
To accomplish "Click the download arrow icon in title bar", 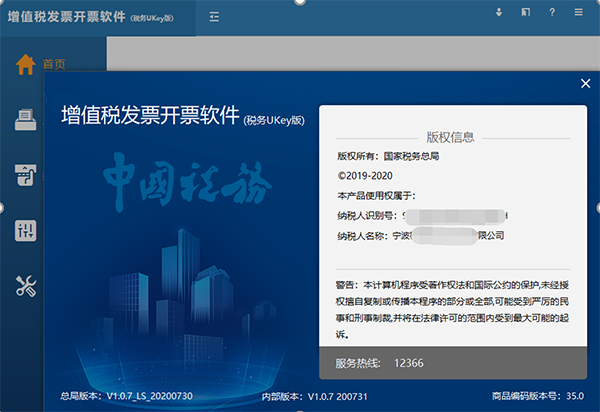I will tap(499, 13).
